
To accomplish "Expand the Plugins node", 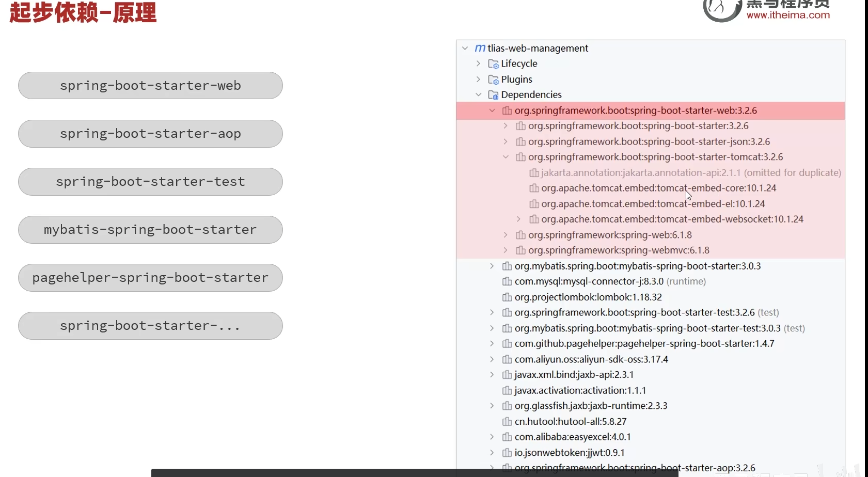I will click(478, 79).
